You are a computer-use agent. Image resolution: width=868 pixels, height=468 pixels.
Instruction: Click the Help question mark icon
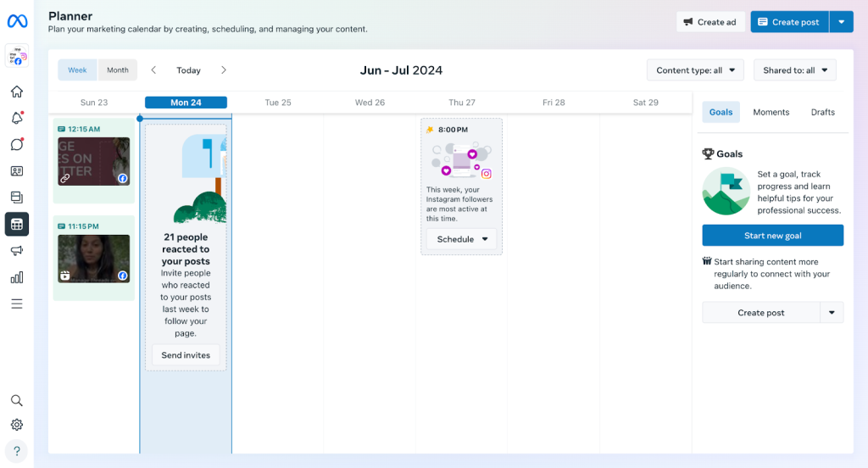17,451
